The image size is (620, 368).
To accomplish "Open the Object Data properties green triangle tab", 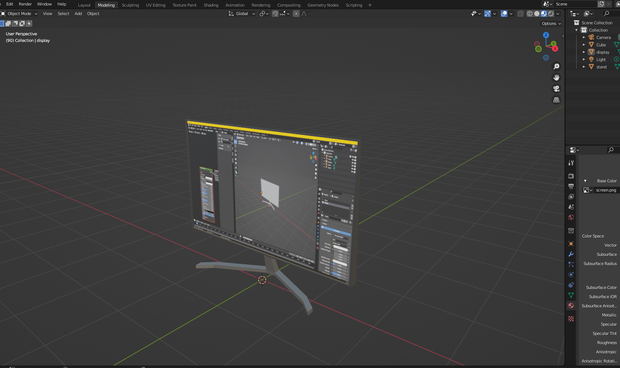I will coord(571,295).
